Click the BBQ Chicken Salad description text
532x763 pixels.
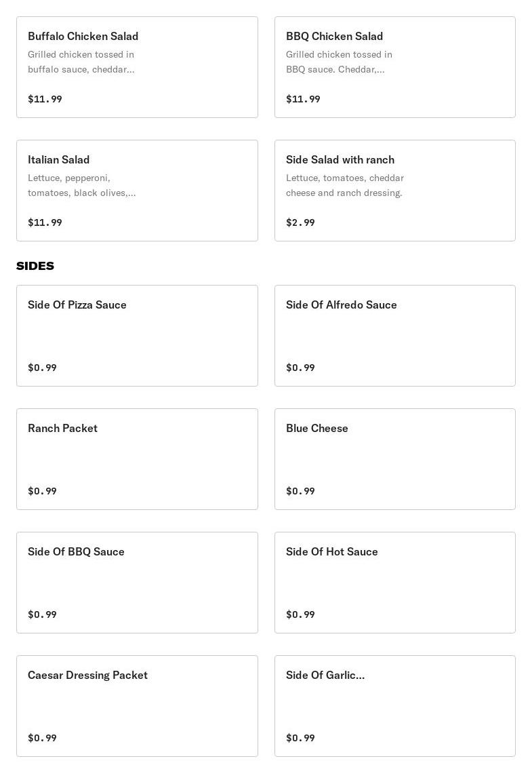pos(339,62)
